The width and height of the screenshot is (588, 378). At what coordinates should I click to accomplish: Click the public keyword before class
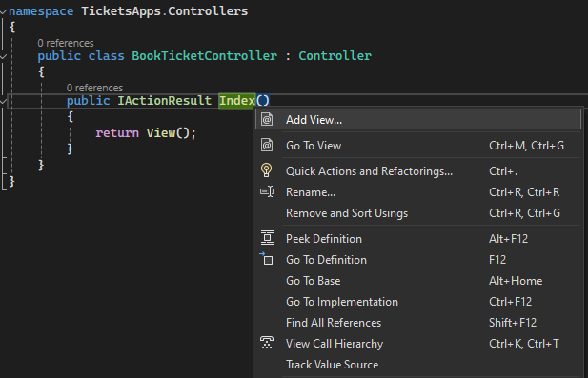pyautogui.click(x=59, y=56)
